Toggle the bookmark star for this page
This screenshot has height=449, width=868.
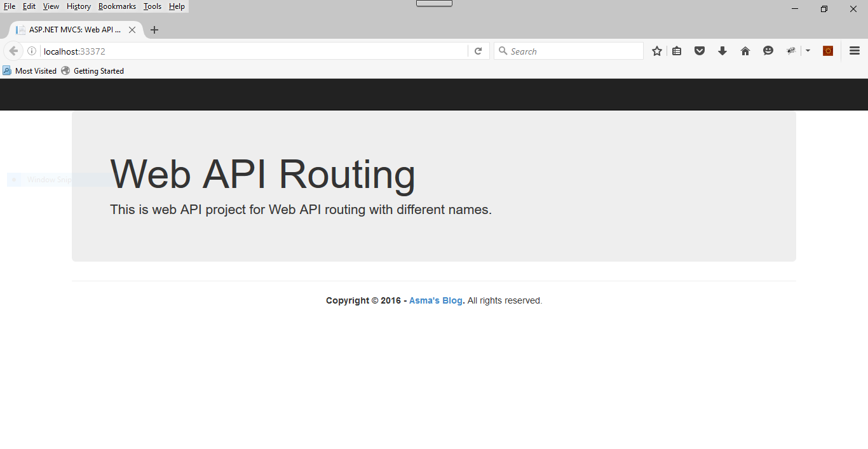656,51
